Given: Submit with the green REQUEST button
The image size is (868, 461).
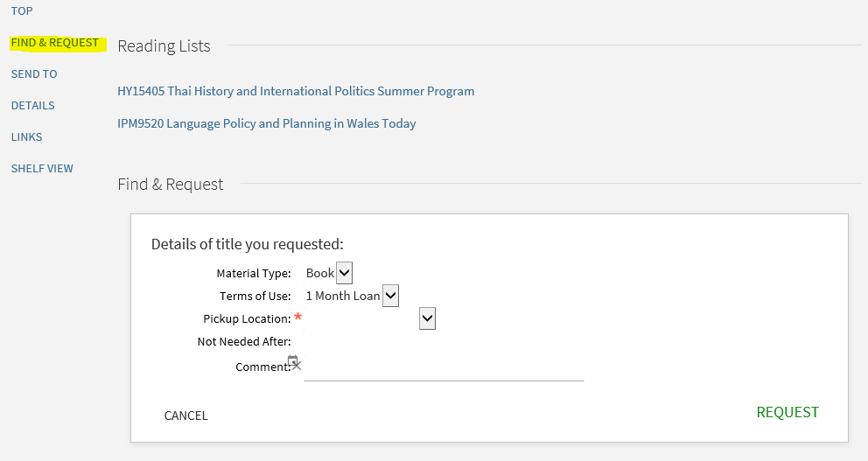Looking at the screenshot, I should click(x=787, y=412).
